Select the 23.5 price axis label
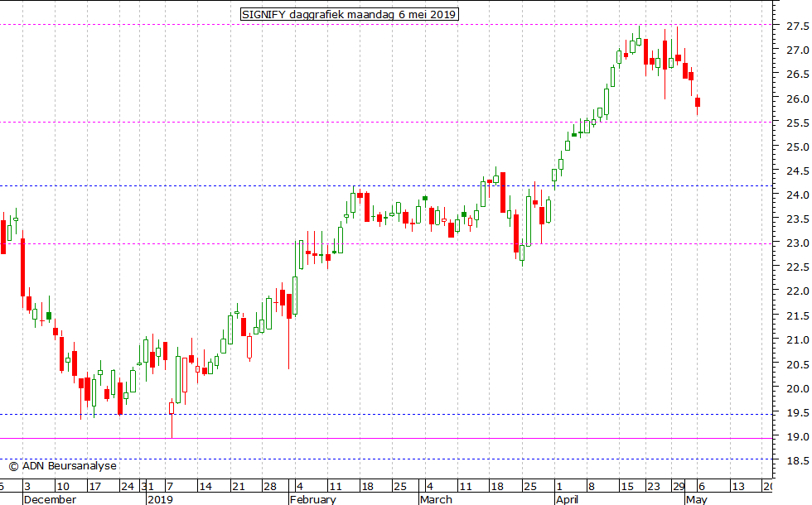 797,219
